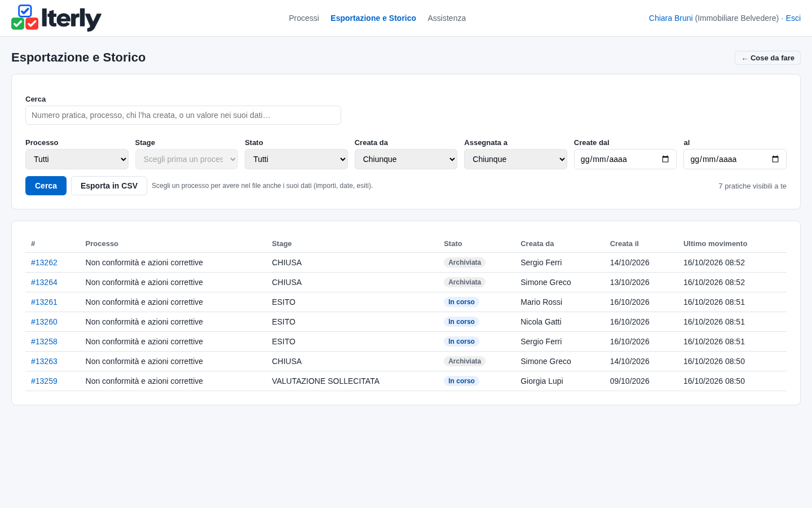Click Archiviata badge in row #13263
The image size is (812, 508).
click(465, 361)
